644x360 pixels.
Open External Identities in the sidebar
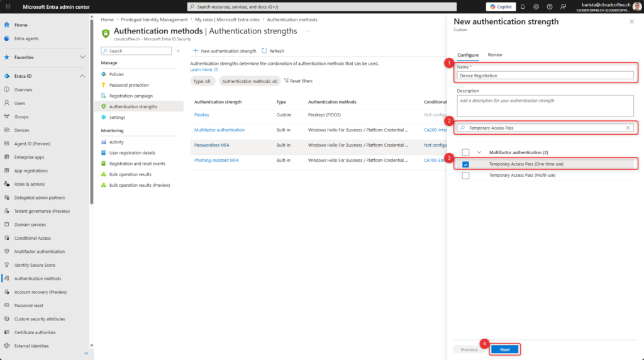tap(31, 346)
